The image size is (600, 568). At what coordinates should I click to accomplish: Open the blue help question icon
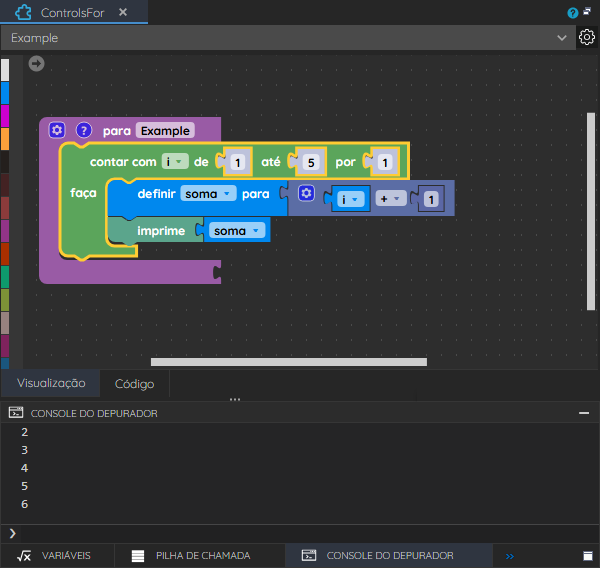tap(572, 13)
